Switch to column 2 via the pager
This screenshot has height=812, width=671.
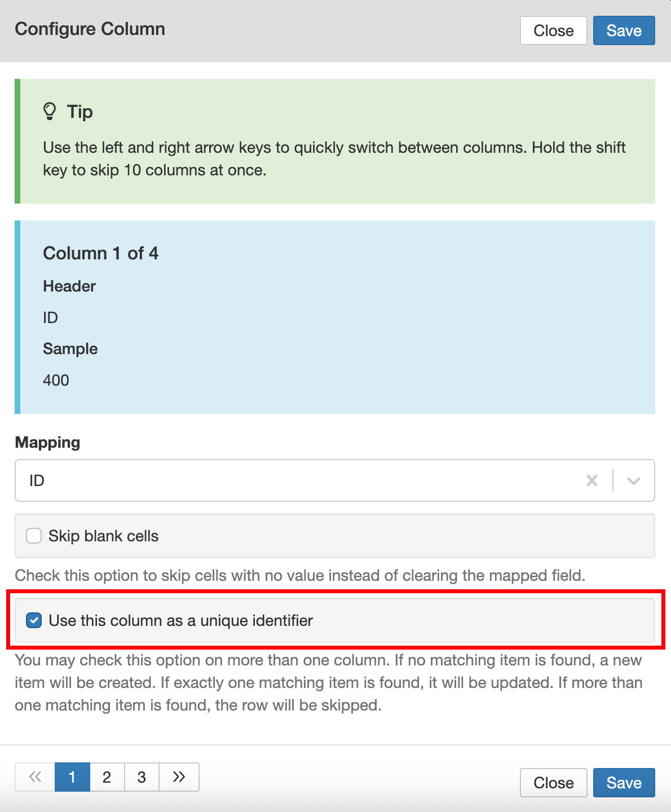pos(107,777)
